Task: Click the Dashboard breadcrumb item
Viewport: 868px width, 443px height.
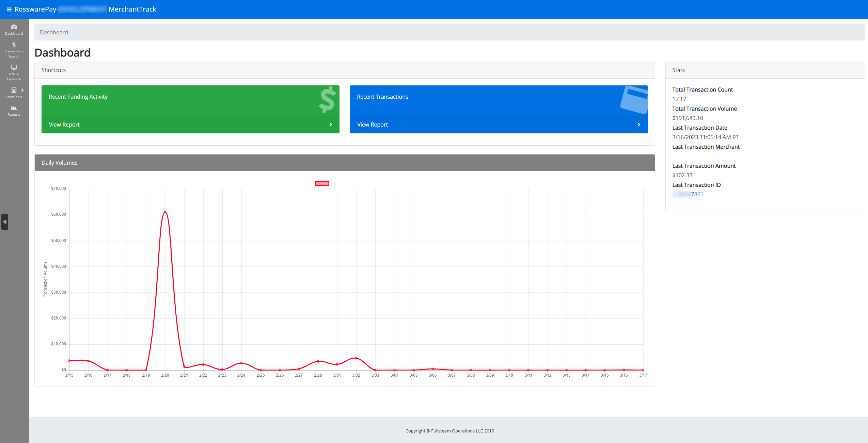Action: click(x=54, y=32)
